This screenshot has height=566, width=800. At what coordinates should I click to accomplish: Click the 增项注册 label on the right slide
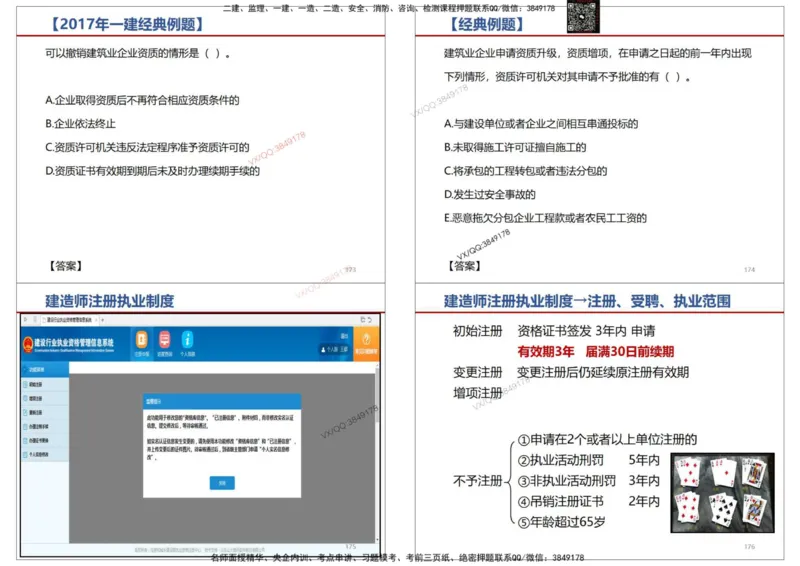click(478, 393)
